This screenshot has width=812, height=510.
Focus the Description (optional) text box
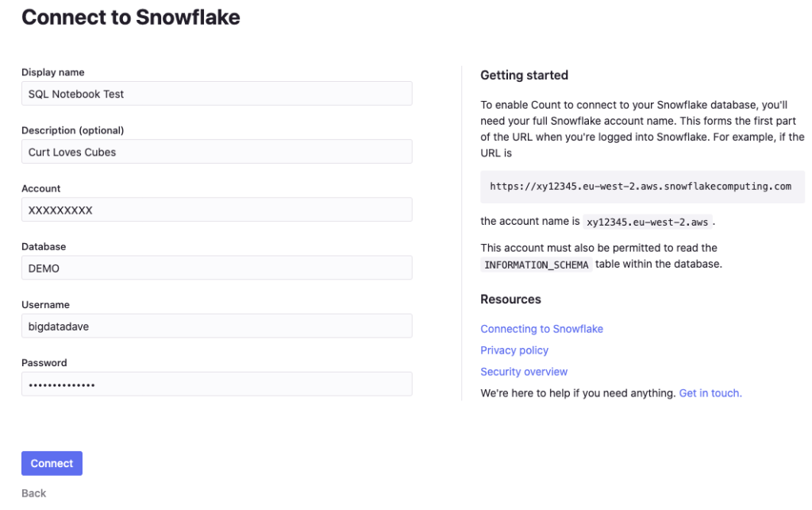click(216, 152)
